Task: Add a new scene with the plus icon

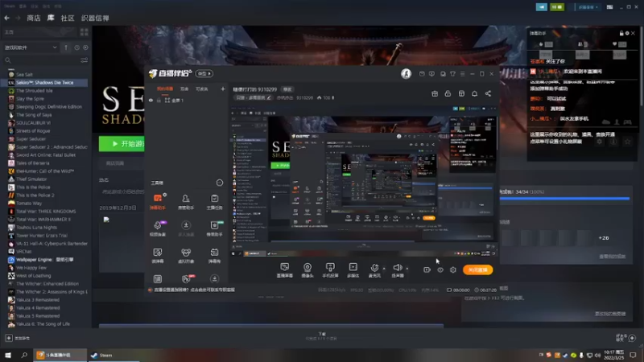Action: tap(223, 88)
